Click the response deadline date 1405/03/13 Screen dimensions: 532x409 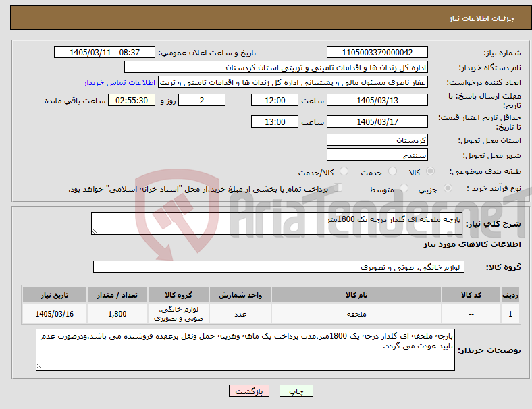(x=377, y=100)
